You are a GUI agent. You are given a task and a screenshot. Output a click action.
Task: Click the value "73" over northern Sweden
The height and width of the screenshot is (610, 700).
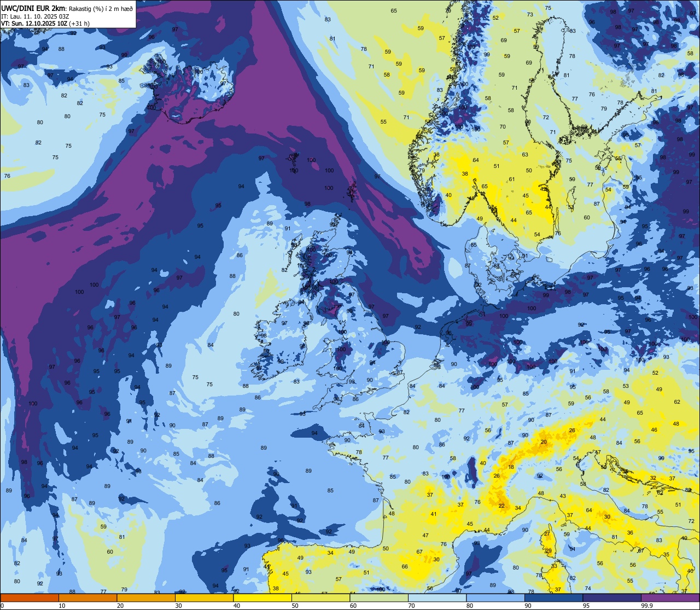pos(530,15)
